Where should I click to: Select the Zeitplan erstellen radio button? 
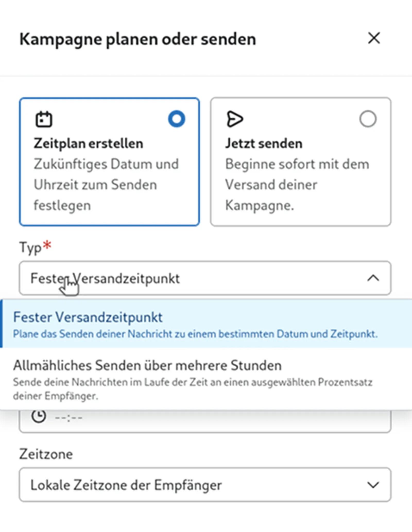click(176, 119)
